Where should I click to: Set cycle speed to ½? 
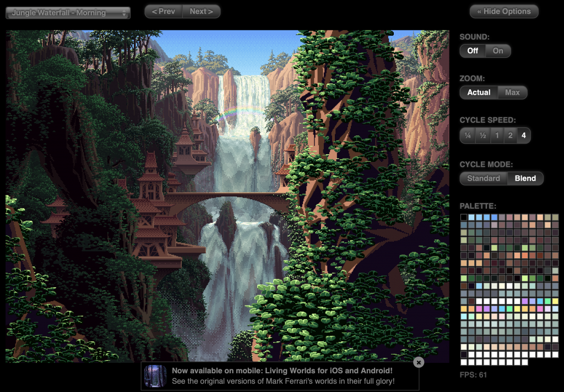482,135
